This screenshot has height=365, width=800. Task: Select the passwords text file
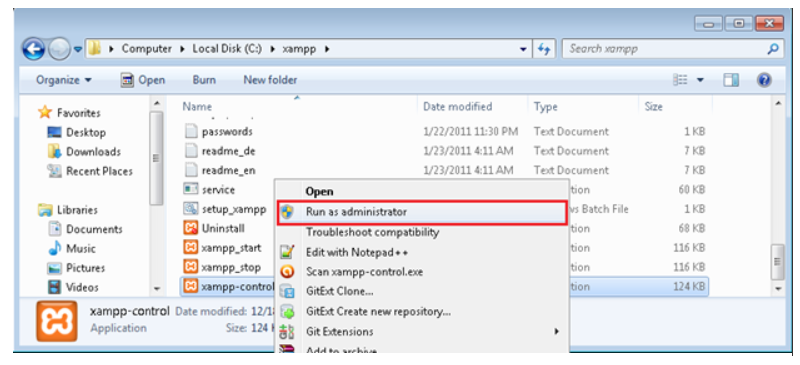pyautogui.click(x=218, y=132)
